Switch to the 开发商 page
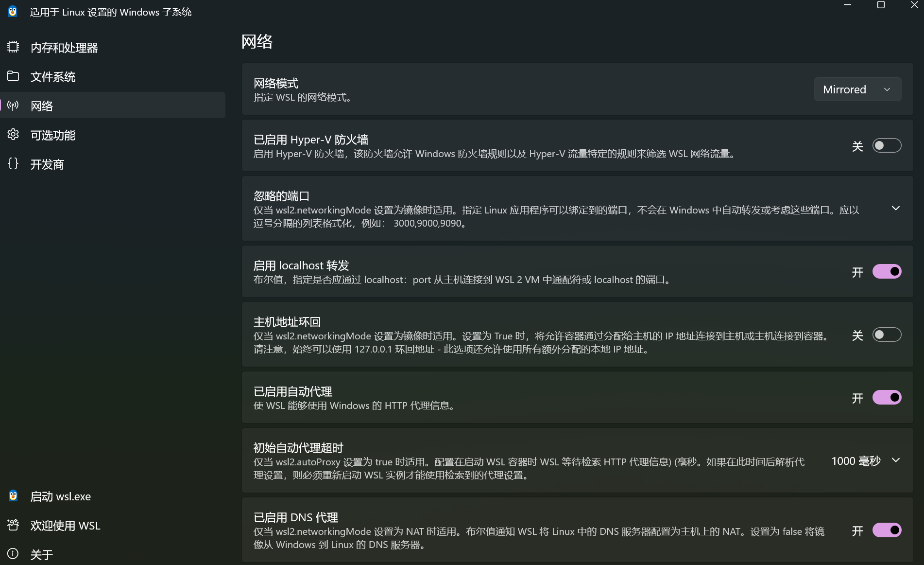Image resolution: width=924 pixels, height=565 pixels. [x=113, y=164]
